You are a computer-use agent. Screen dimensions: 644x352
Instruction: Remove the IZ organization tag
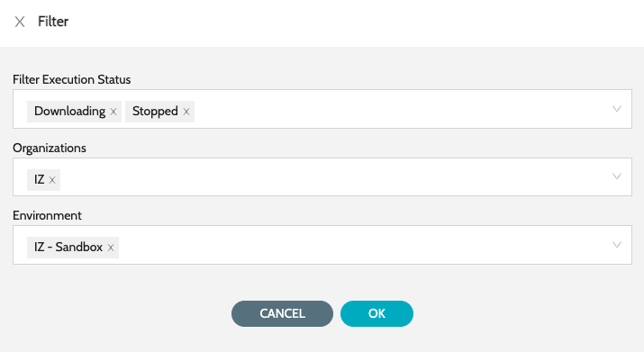pos(51,180)
